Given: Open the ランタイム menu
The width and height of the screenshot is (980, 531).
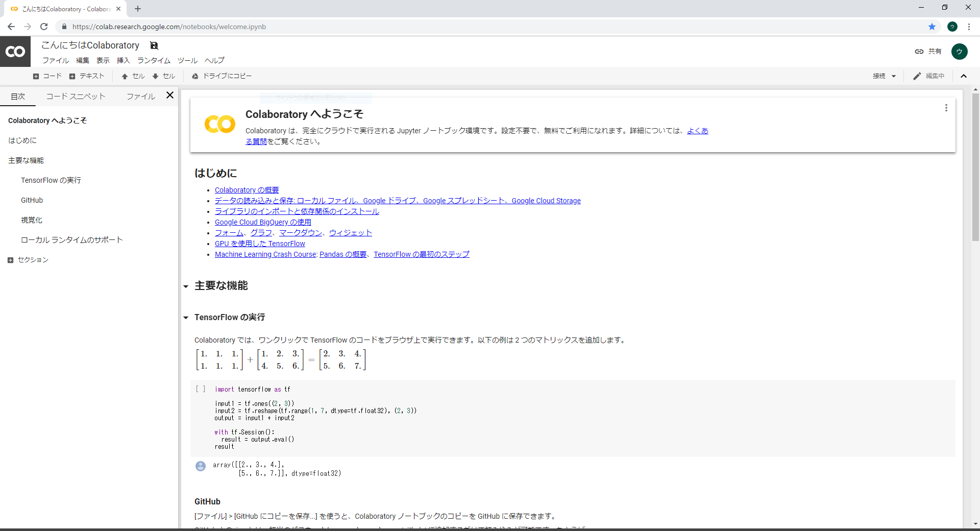Looking at the screenshot, I should coord(153,60).
